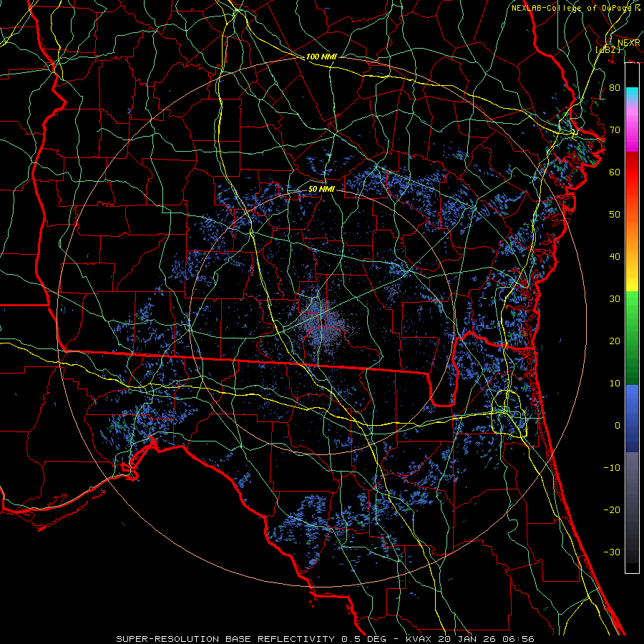Click the cyan segment atop the color bar

(632, 94)
